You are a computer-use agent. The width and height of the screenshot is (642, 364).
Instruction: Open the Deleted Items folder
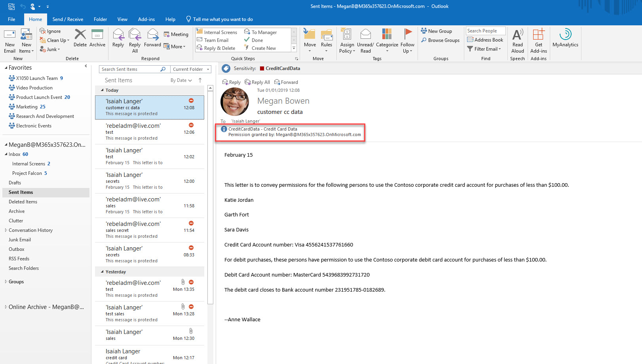tap(23, 202)
